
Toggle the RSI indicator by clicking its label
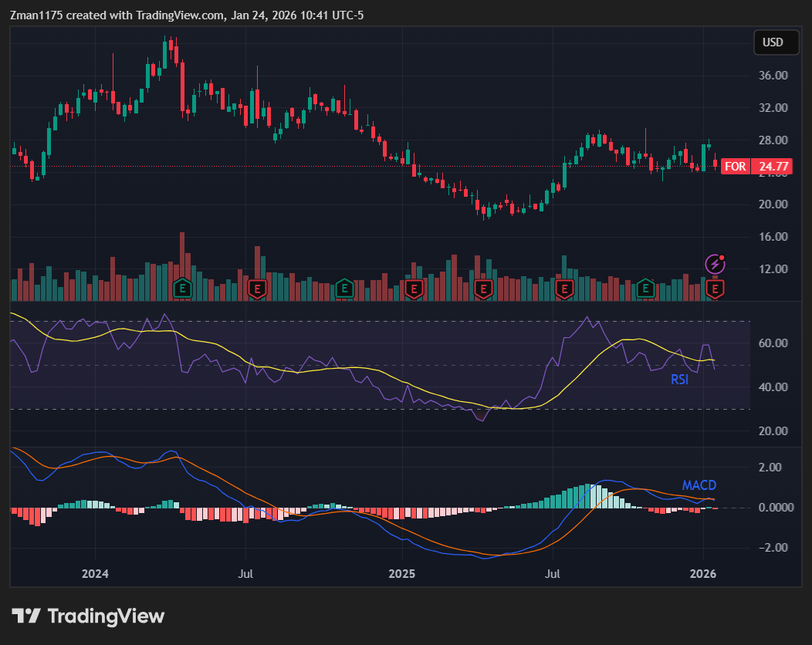[x=679, y=379]
